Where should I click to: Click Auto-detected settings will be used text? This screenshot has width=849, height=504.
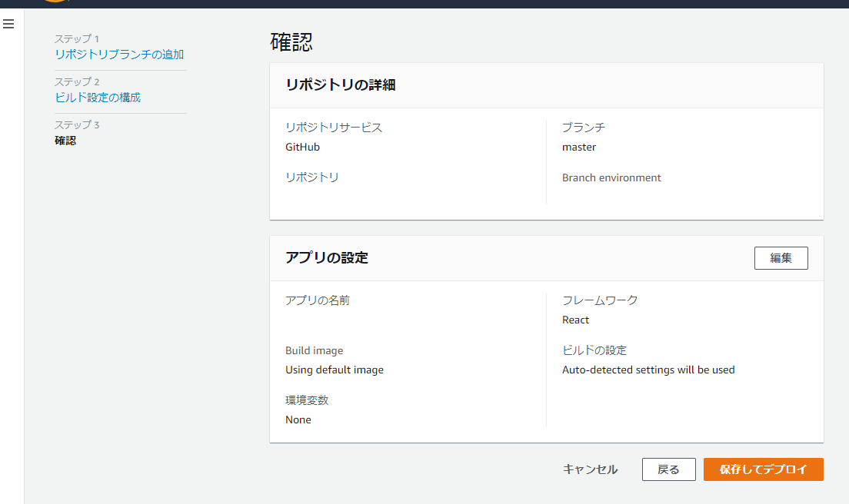(648, 370)
